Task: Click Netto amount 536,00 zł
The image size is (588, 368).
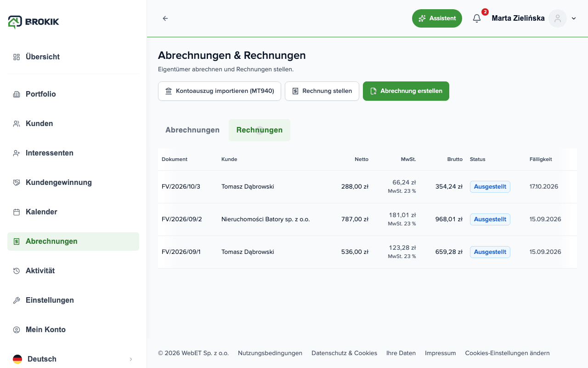Action: (x=355, y=252)
